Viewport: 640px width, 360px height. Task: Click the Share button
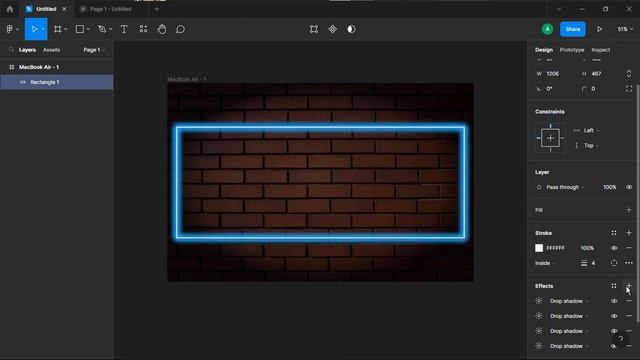click(x=573, y=29)
